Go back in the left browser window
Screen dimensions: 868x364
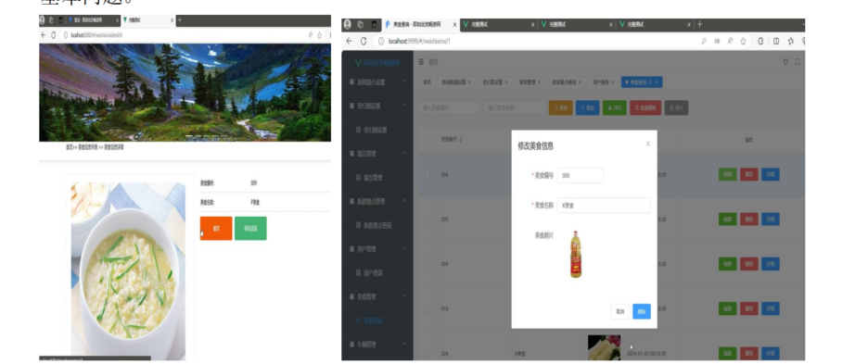tap(44, 35)
